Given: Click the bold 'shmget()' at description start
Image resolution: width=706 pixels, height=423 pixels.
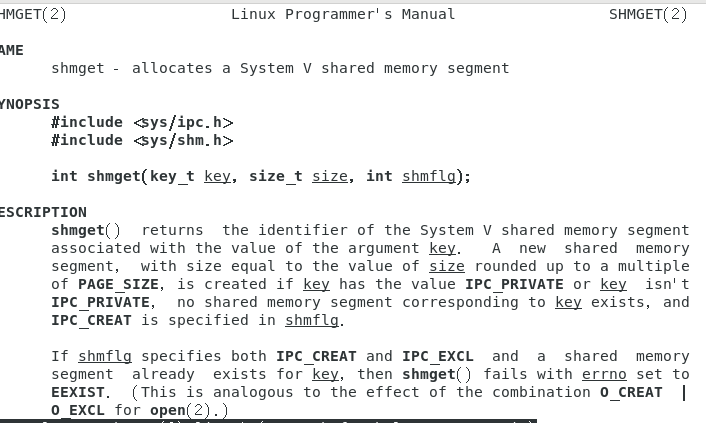Looking at the screenshot, I should (86, 230).
